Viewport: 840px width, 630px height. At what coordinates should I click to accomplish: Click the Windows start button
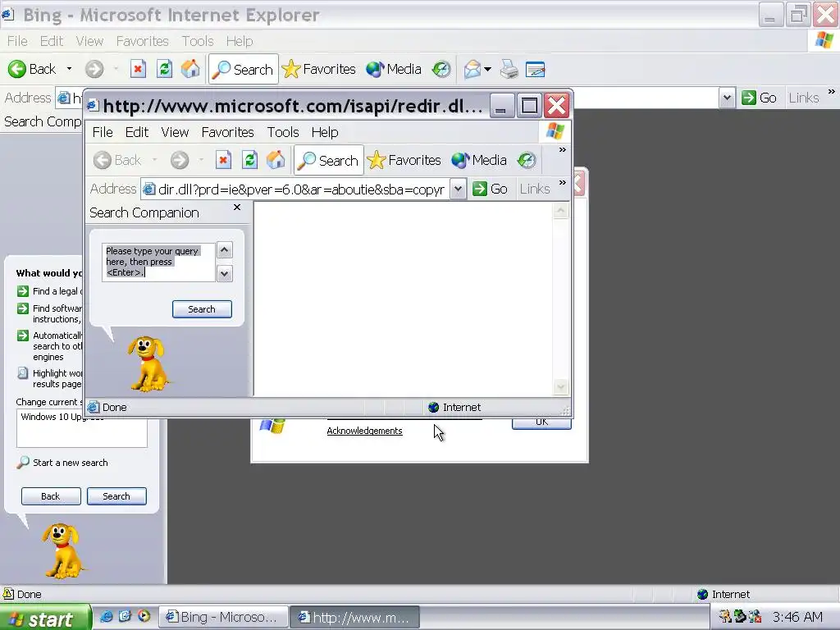[45, 619]
